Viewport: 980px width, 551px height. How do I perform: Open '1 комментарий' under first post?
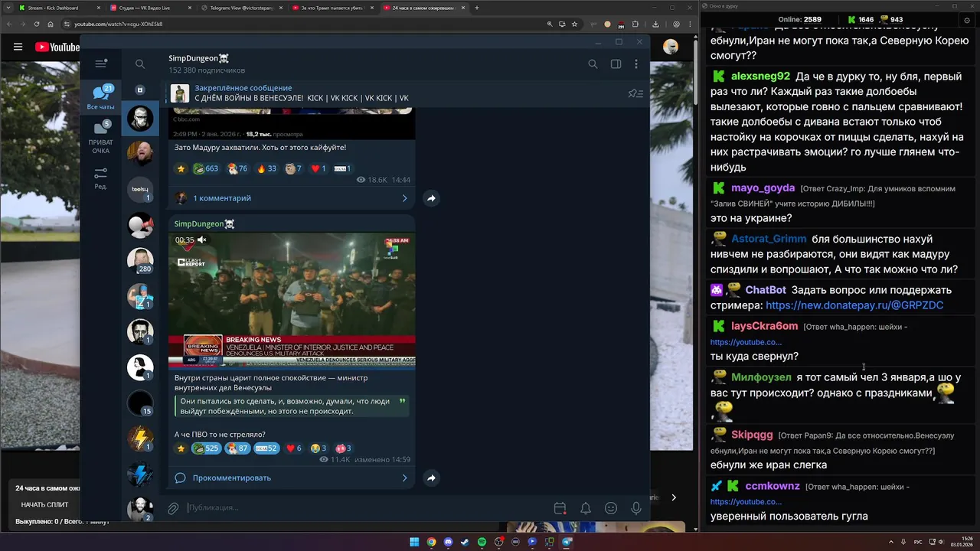222,198
